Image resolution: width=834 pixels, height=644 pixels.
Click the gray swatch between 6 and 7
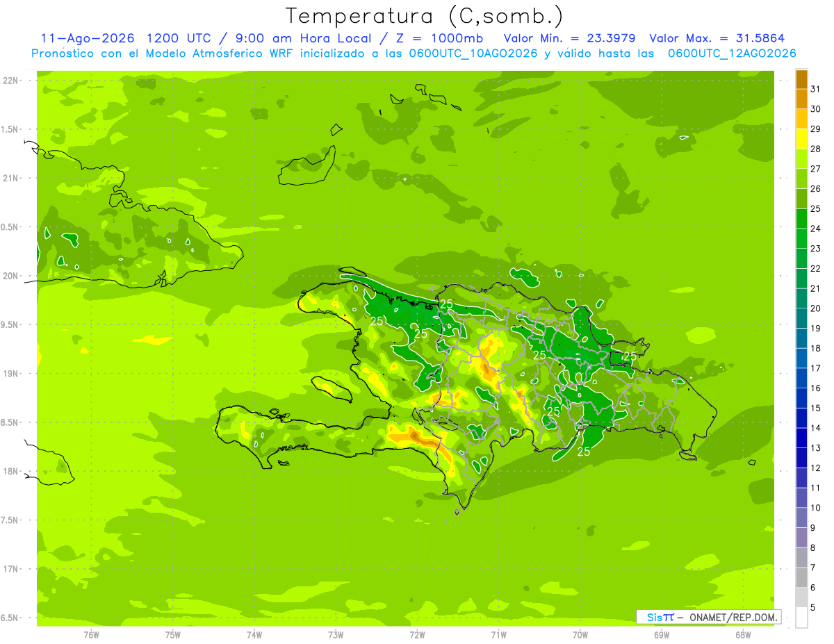point(801,577)
